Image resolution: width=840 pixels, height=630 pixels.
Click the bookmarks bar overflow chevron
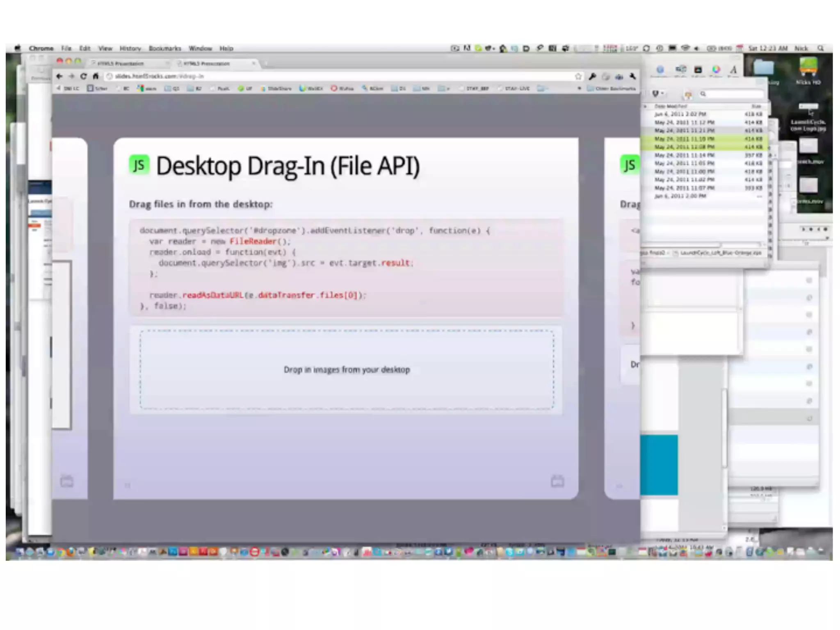pos(579,89)
